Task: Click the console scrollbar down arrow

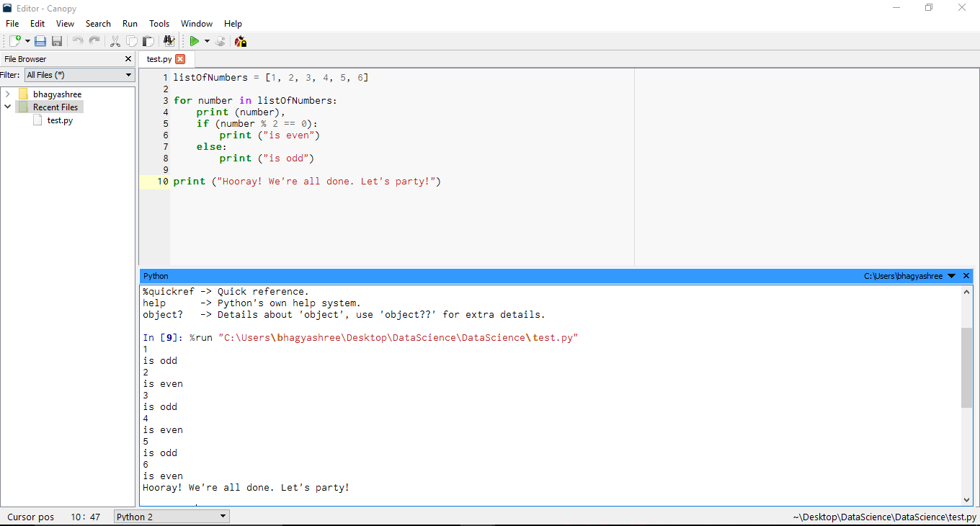Action: click(x=967, y=500)
